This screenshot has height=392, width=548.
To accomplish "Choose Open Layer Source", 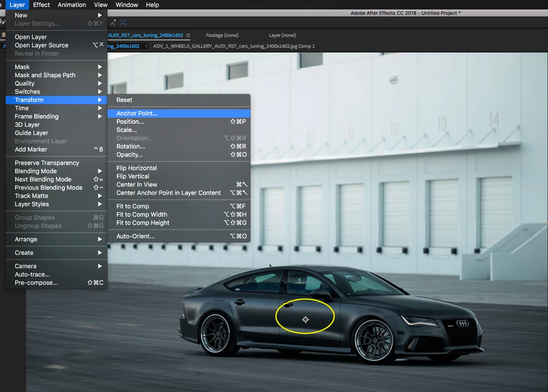I will [56, 45].
